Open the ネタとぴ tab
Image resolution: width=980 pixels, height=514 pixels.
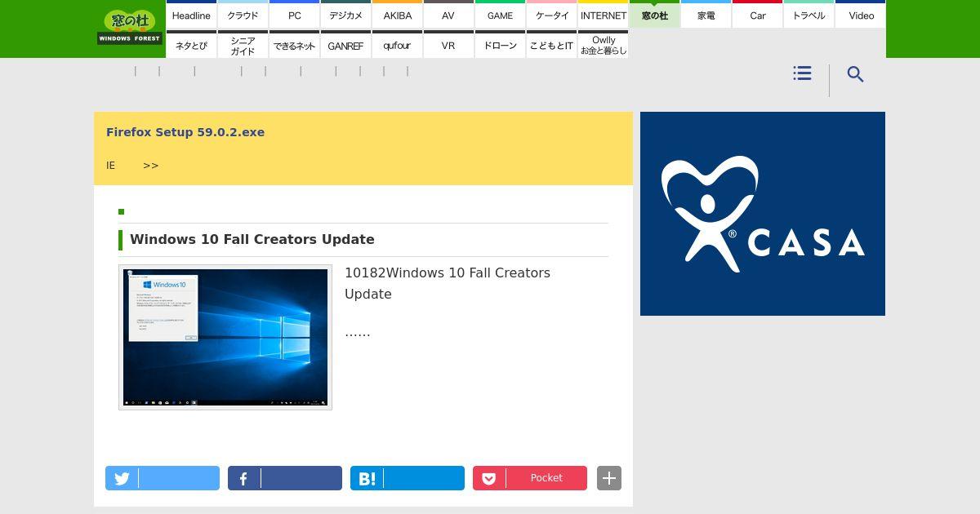[191, 45]
